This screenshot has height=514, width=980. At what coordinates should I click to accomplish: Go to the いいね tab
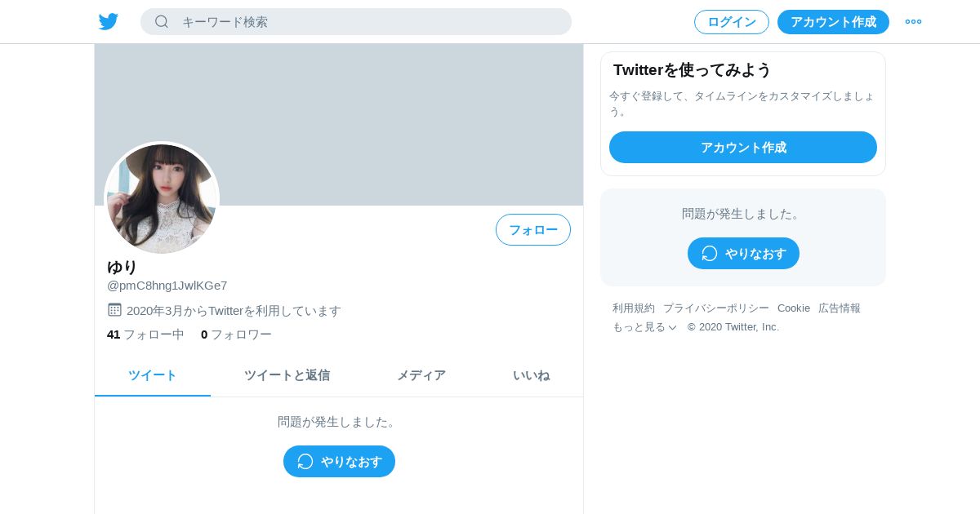click(x=531, y=375)
